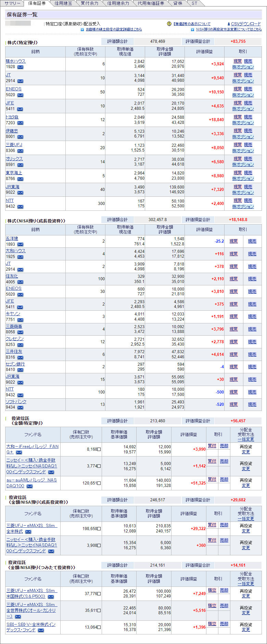Switch to the 信用建玉 tab

click(63, 3)
